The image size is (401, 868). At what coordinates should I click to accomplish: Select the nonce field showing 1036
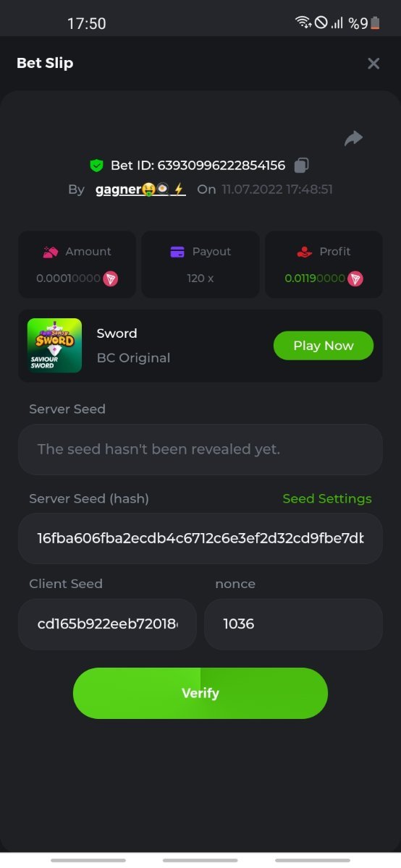293,624
